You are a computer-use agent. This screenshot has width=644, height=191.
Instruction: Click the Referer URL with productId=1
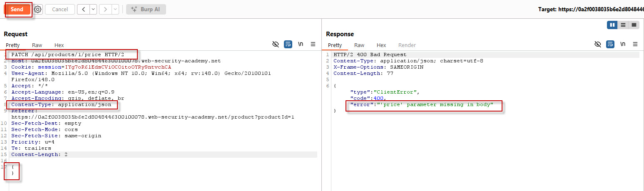153,117
